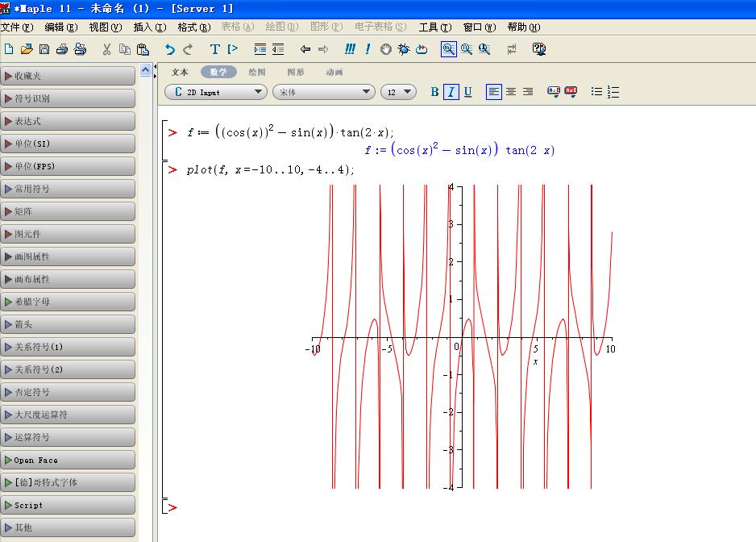Image resolution: width=756 pixels, height=542 pixels.
Task: Expand the 表达式 palette
Action: [68, 121]
